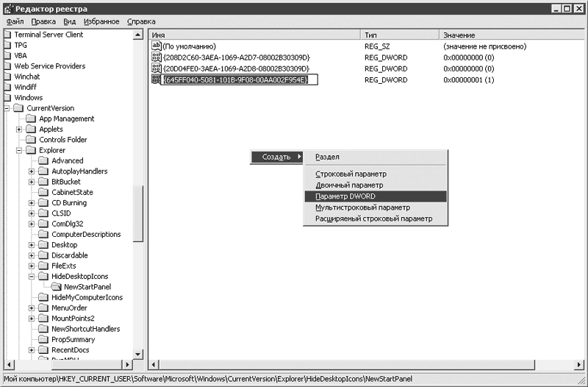Click the Registry Editor title bar icon

(7, 8)
